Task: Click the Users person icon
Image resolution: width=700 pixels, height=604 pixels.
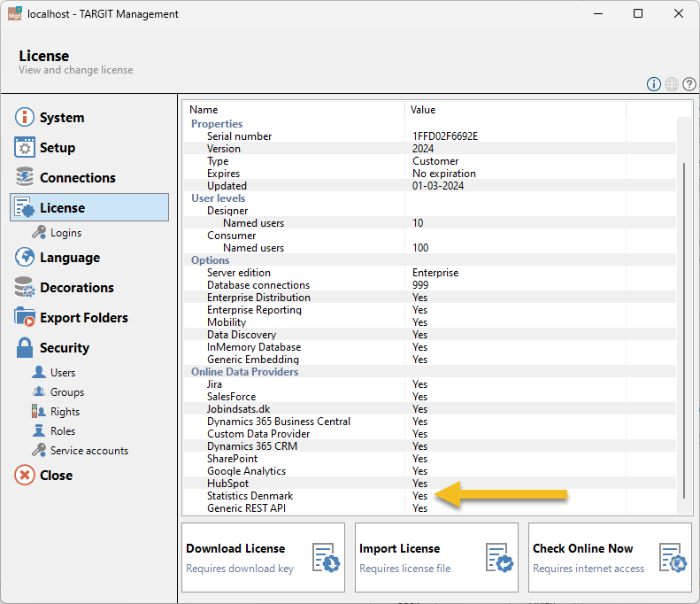Action: [39, 372]
